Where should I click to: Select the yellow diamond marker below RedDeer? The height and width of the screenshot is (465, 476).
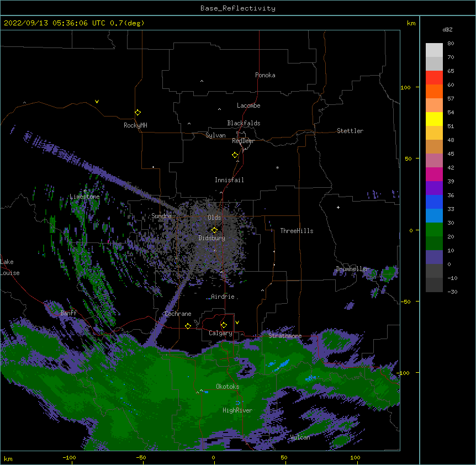click(x=235, y=155)
